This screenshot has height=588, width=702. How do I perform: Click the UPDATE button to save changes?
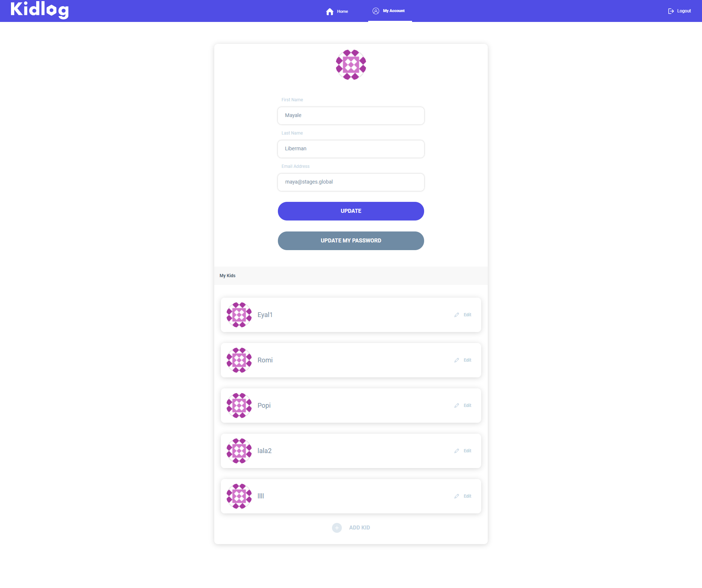tap(351, 211)
